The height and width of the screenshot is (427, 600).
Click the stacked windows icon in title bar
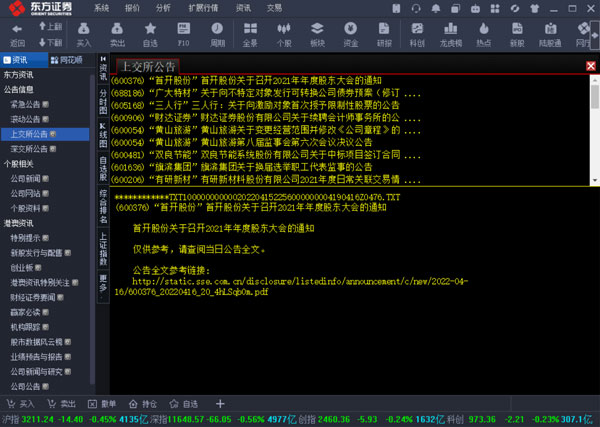pos(455,8)
